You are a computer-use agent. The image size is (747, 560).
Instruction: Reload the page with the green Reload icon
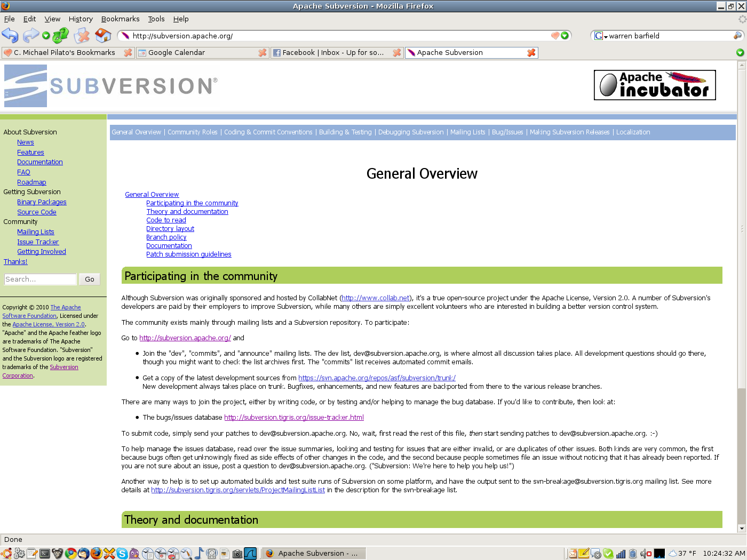point(60,35)
